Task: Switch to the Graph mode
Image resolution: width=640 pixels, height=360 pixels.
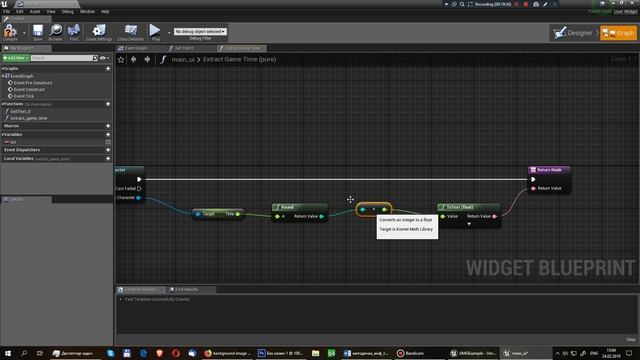Action: pos(618,33)
